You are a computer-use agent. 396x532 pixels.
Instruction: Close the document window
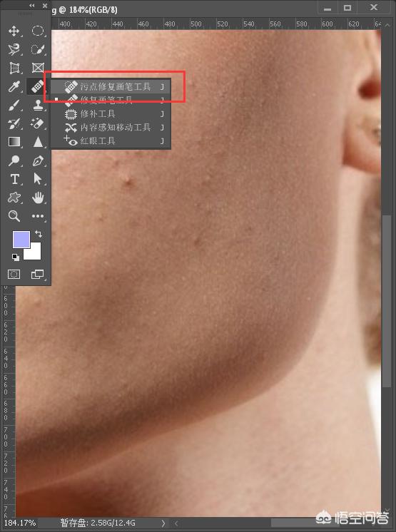tap(374, 7)
